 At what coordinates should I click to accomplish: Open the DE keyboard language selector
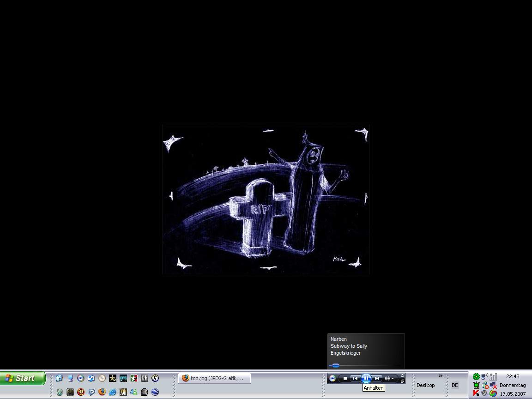[454, 385]
